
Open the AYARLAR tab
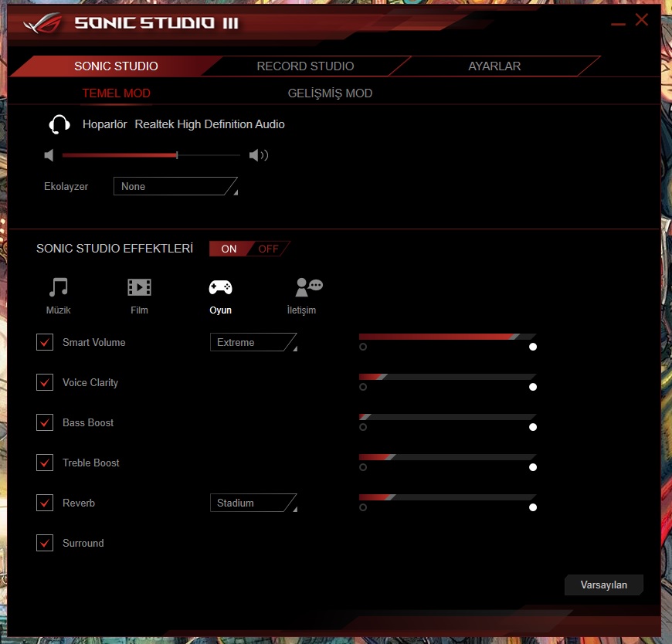494,66
